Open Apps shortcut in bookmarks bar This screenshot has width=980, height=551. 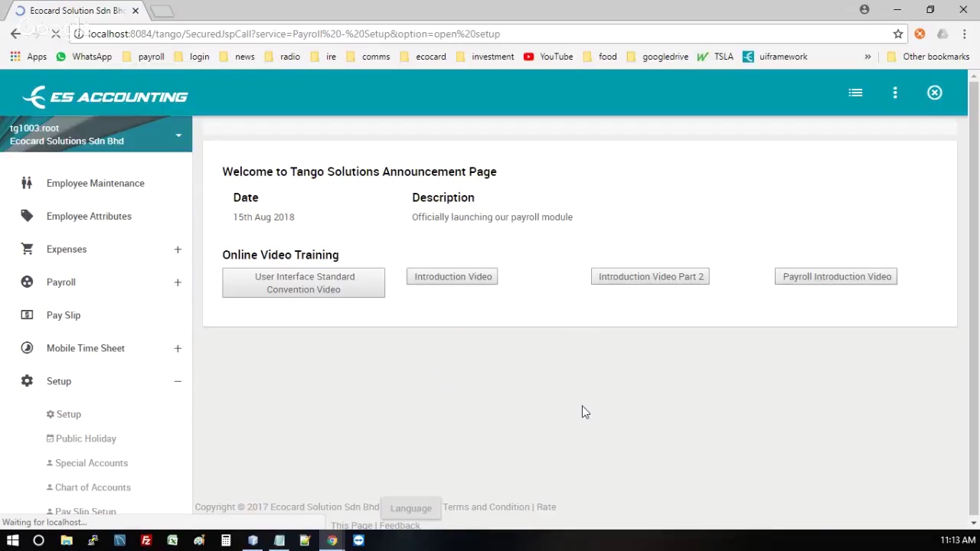(x=29, y=57)
